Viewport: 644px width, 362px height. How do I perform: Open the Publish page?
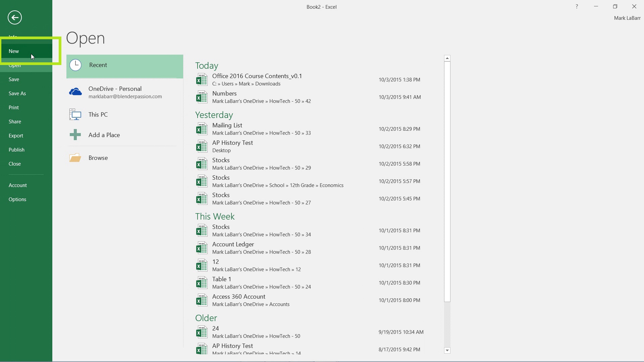[x=26, y=150]
